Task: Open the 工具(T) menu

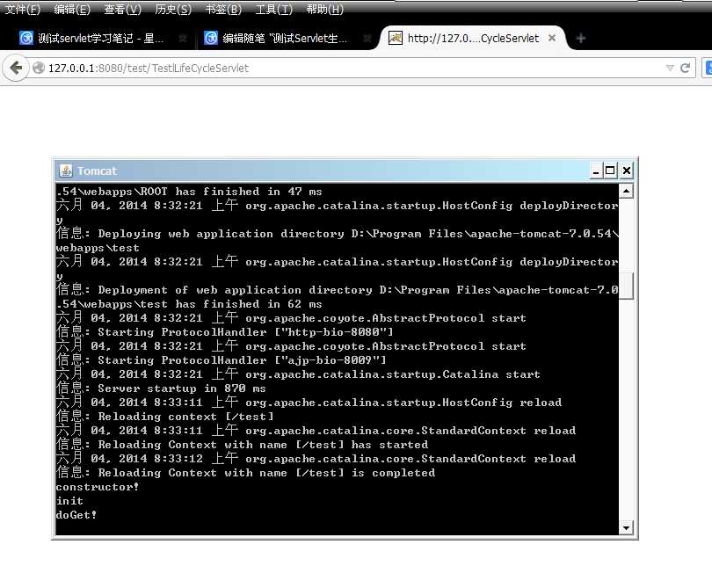Action: [273, 9]
